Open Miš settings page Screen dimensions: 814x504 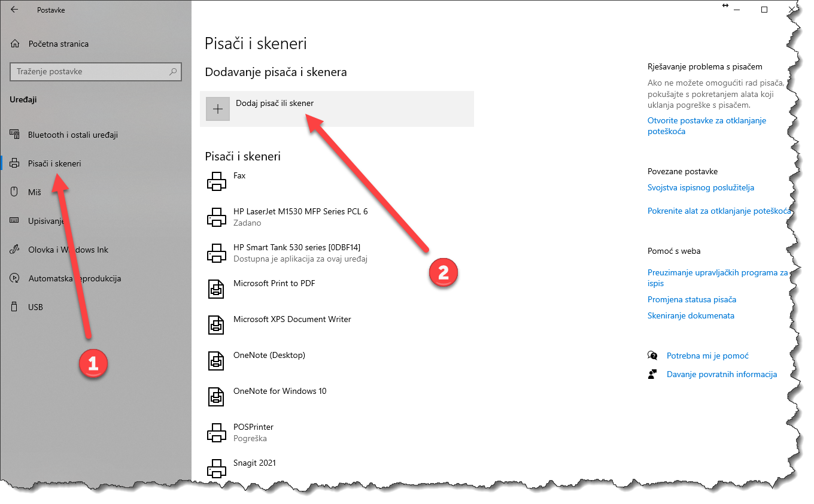pos(34,192)
